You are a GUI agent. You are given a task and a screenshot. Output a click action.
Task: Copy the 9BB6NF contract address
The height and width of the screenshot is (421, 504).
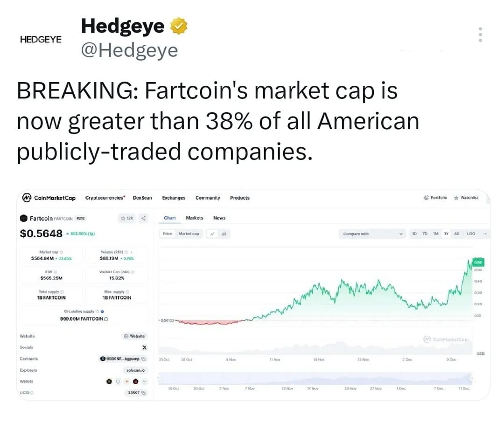[144, 359]
